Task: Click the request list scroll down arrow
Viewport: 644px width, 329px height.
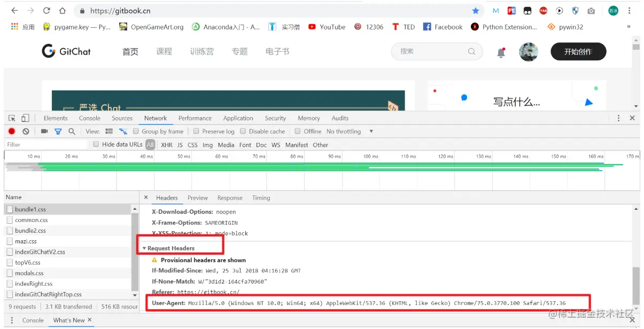Action: point(135,295)
